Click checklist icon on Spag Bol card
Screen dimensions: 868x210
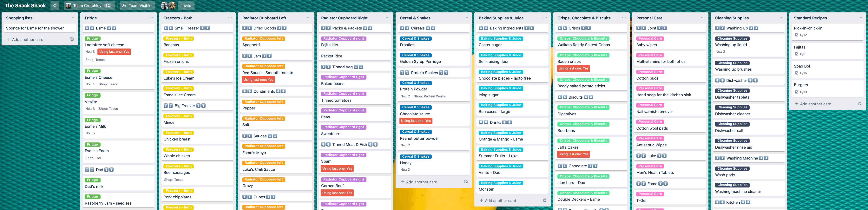(797, 73)
